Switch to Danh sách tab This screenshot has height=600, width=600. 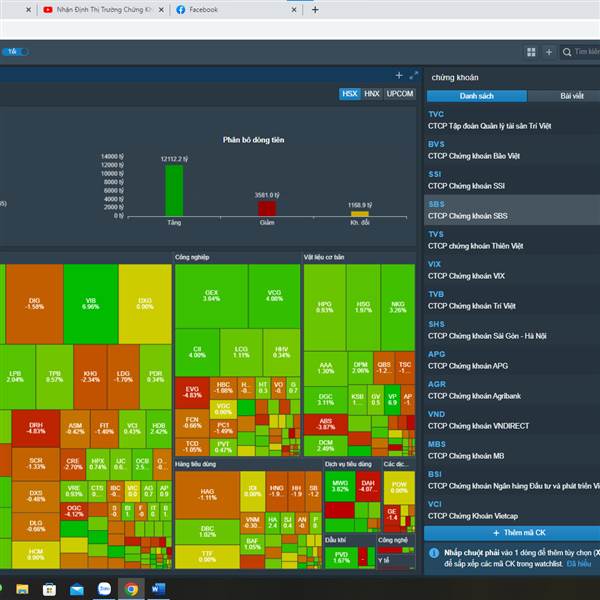(x=476, y=96)
